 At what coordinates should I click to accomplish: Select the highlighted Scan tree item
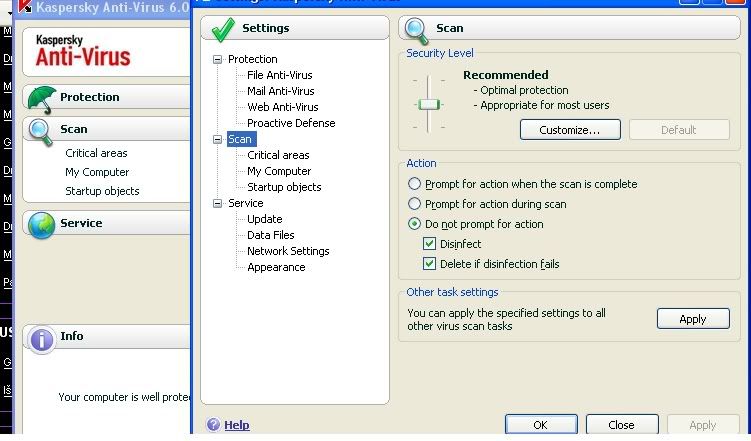point(241,139)
